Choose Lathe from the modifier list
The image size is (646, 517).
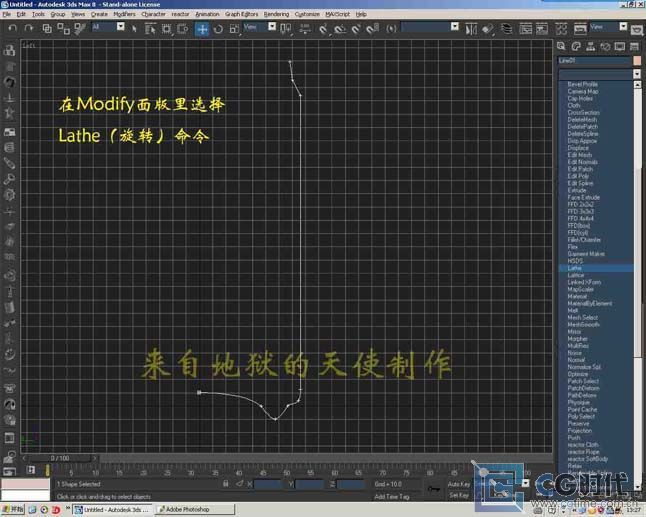pos(596,268)
